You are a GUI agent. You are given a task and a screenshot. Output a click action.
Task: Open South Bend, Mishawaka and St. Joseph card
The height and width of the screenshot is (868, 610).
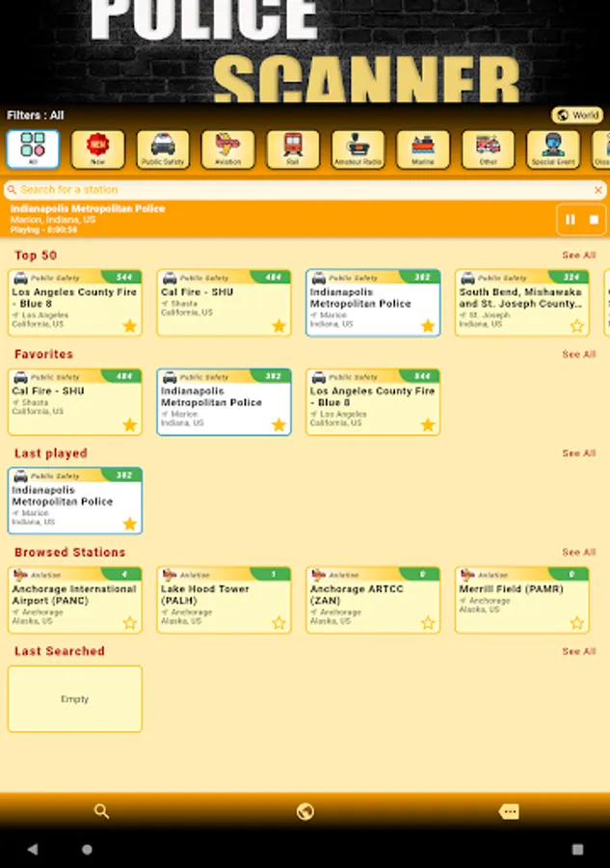pos(522,303)
